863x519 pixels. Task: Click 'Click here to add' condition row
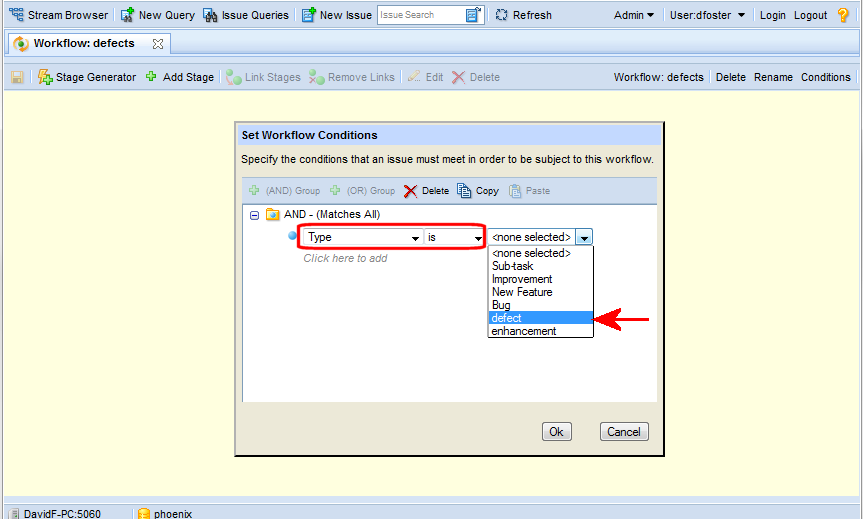pos(345,258)
